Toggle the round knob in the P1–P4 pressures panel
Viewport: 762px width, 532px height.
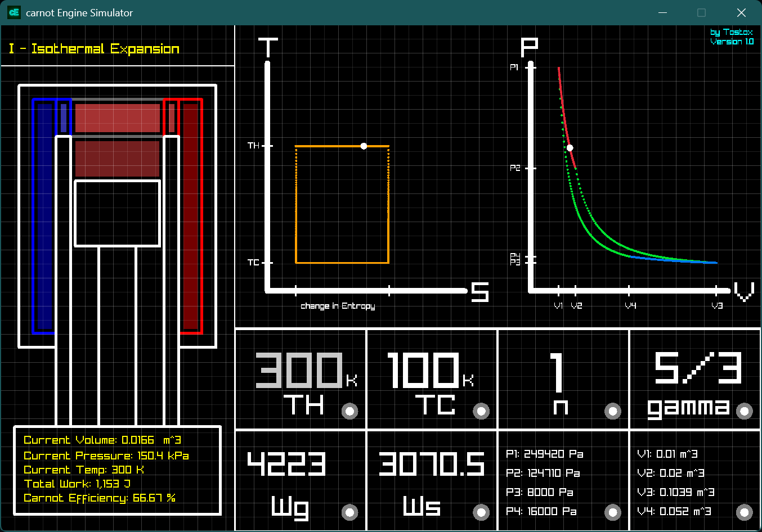[x=612, y=512]
